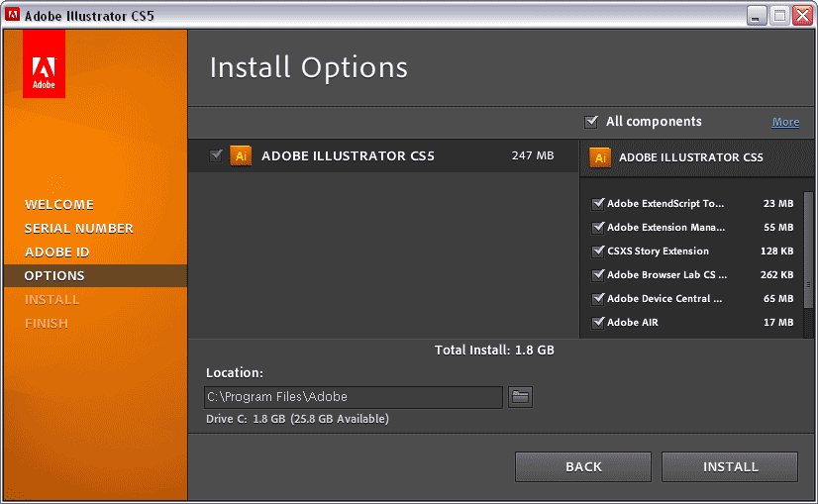Select the WELCOME step in sidebar
This screenshot has height=504, width=818.
coord(59,205)
